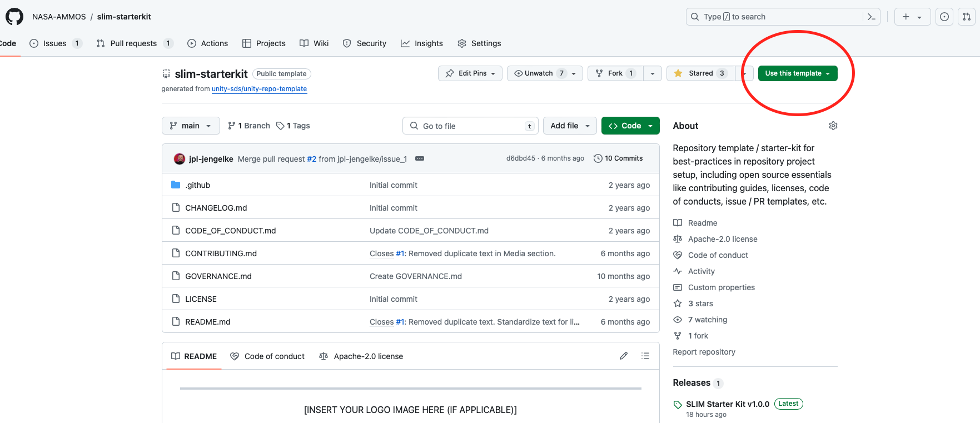This screenshot has width=980, height=423.
Task: Click the .github folder icon
Action: click(176, 185)
